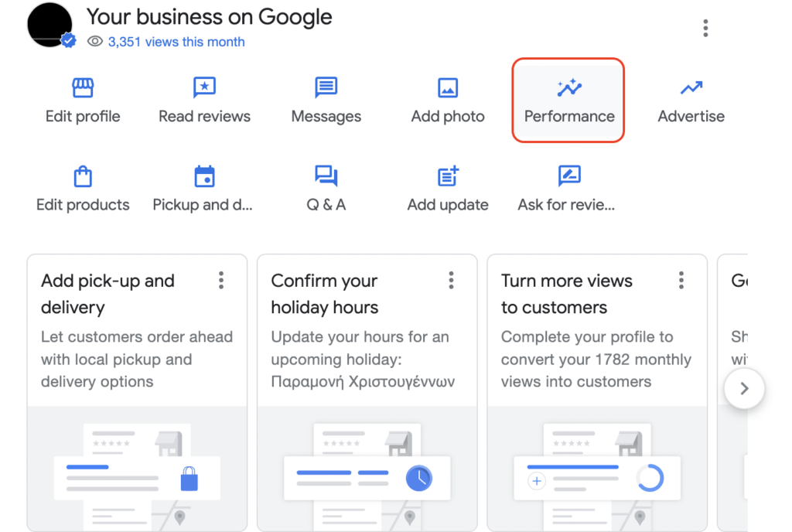Open the Performance sparkline icon
The width and height of the screenshot is (792, 532).
569,88
